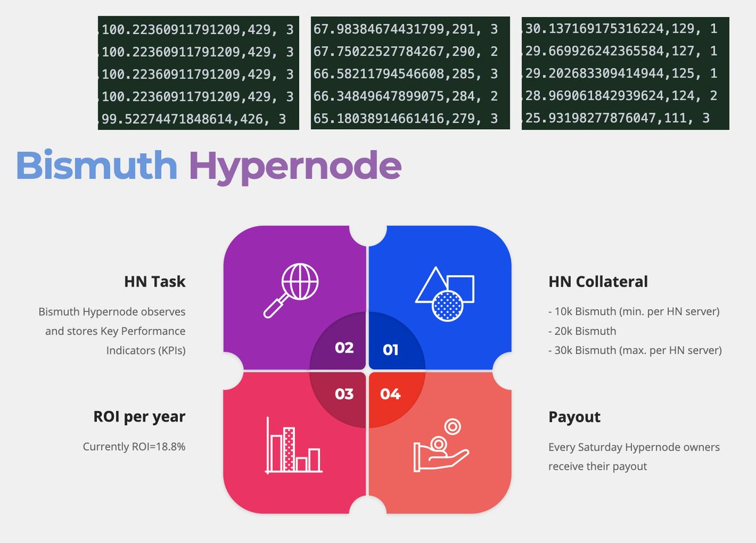This screenshot has width=756, height=543.
Task: Click the "HN Collateral" heading
Action: pyautogui.click(x=598, y=282)
